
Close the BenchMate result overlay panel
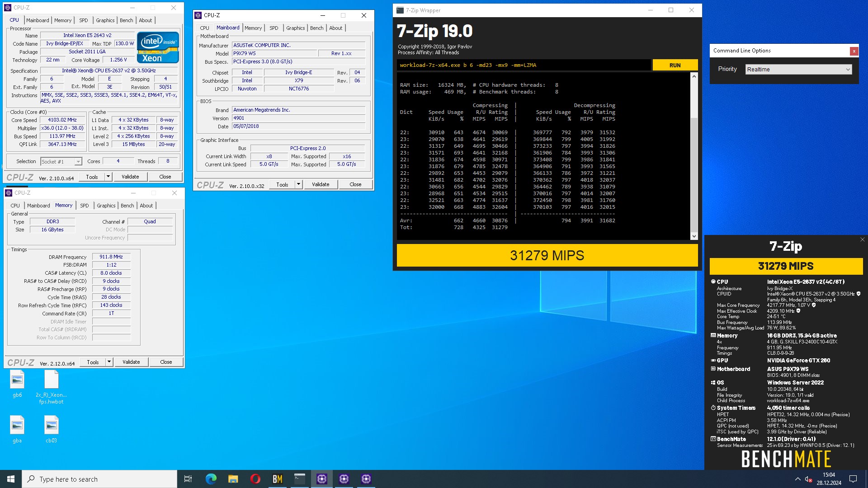point(862,239)
